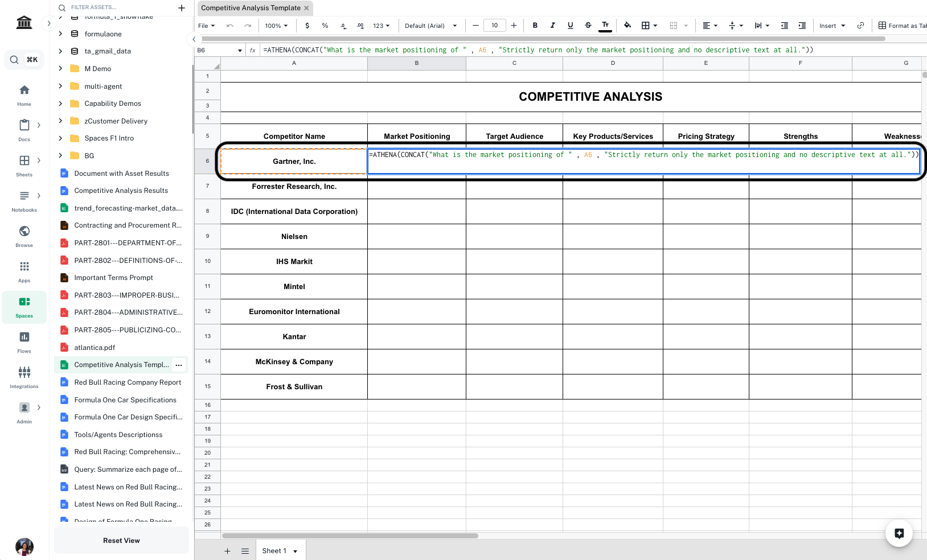Click the more options dots on Competitive Analysis Templ...
The height and width of the screenshot is (560, 927).
pyautogui.click(x=179, y=365)
